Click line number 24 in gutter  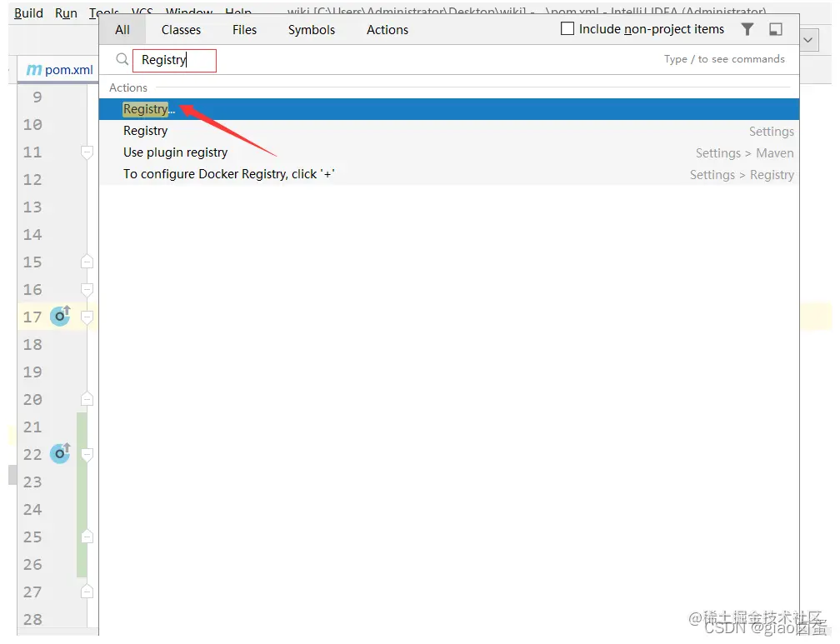click(x=32, y=510)
